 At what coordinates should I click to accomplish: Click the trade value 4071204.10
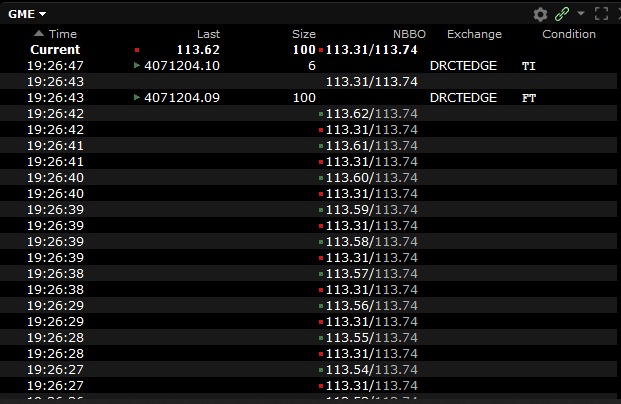click(x=182, y=66)
